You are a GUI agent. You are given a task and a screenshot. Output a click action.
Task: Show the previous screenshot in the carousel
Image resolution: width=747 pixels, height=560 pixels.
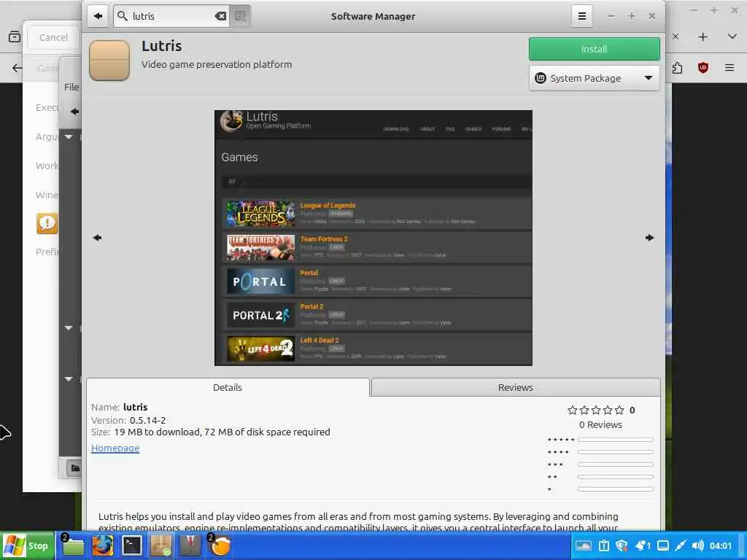(98, 238)
